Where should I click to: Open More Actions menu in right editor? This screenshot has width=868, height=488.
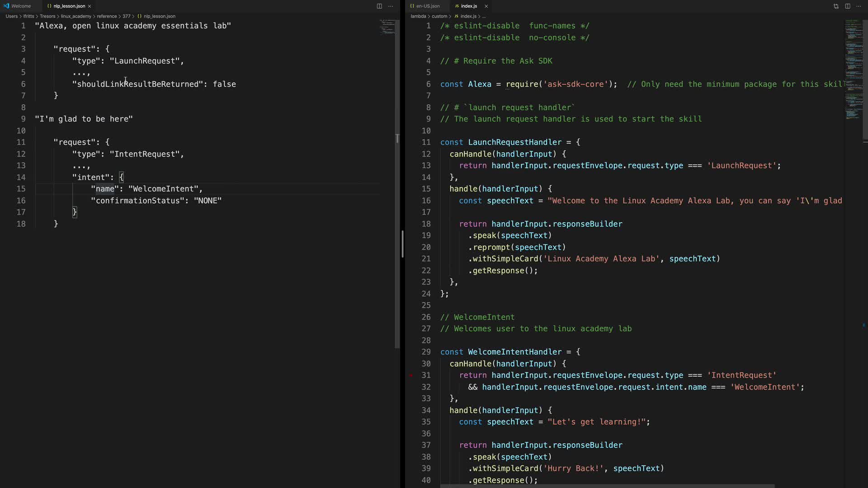[859, 6]
